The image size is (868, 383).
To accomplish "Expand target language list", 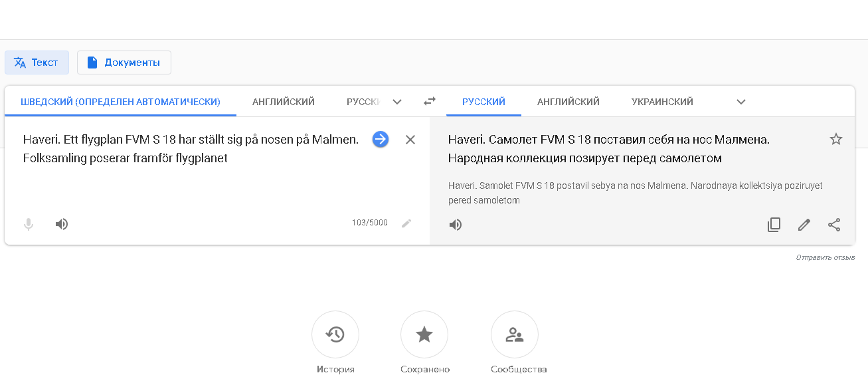I will (741, 102).
